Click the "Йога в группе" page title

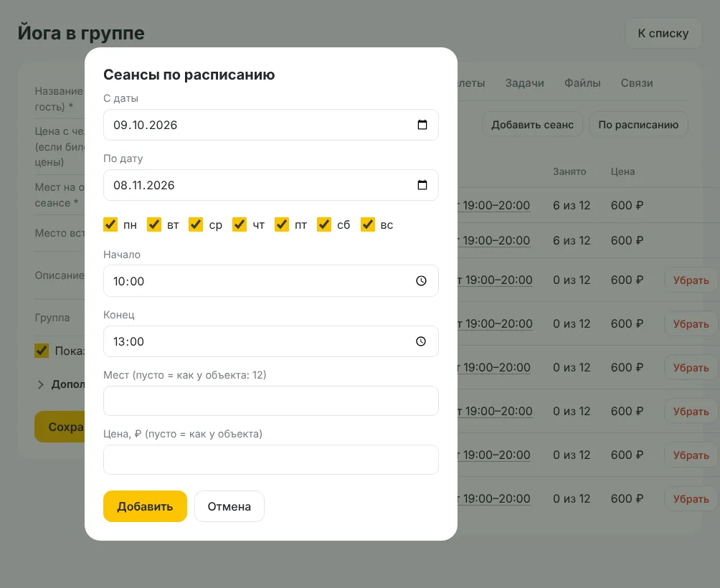click(81, 33)
